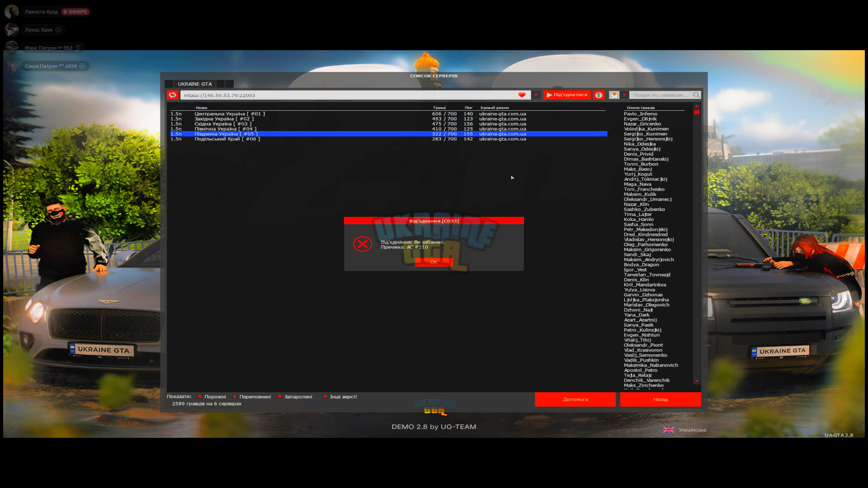
Task: Open the server info icon
Action: 599,95
